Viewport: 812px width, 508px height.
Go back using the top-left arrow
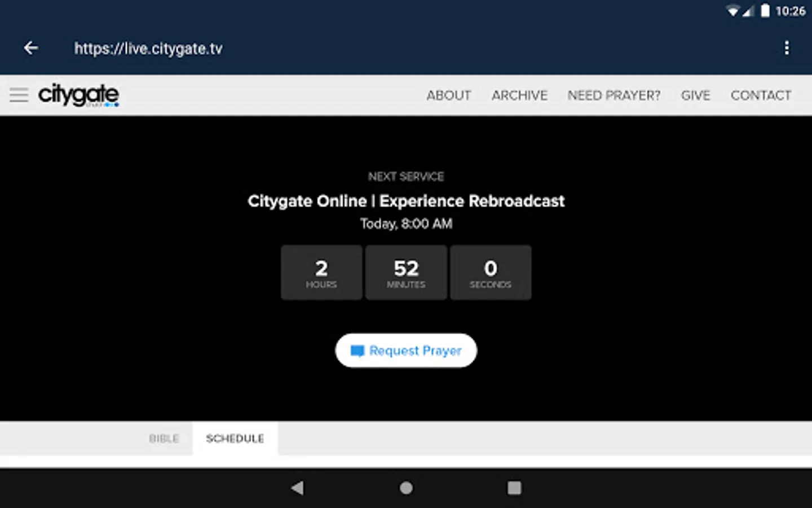[x=31, y=49]
